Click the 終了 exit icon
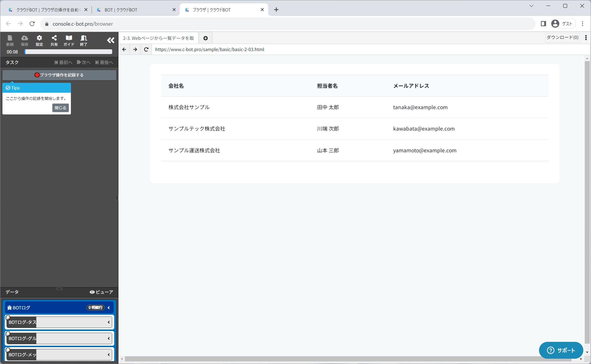This screenshot has width=591, height=364. click(84, 40)
